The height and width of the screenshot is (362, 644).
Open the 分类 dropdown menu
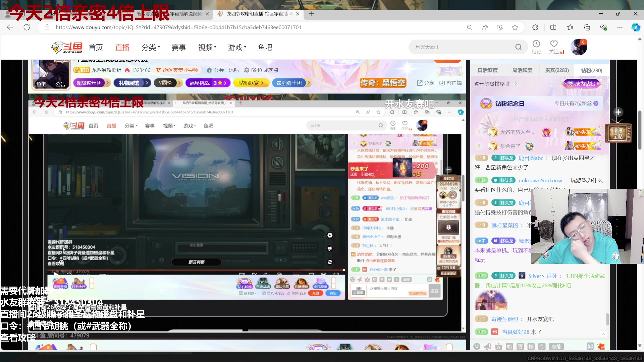tap(151, 47)
